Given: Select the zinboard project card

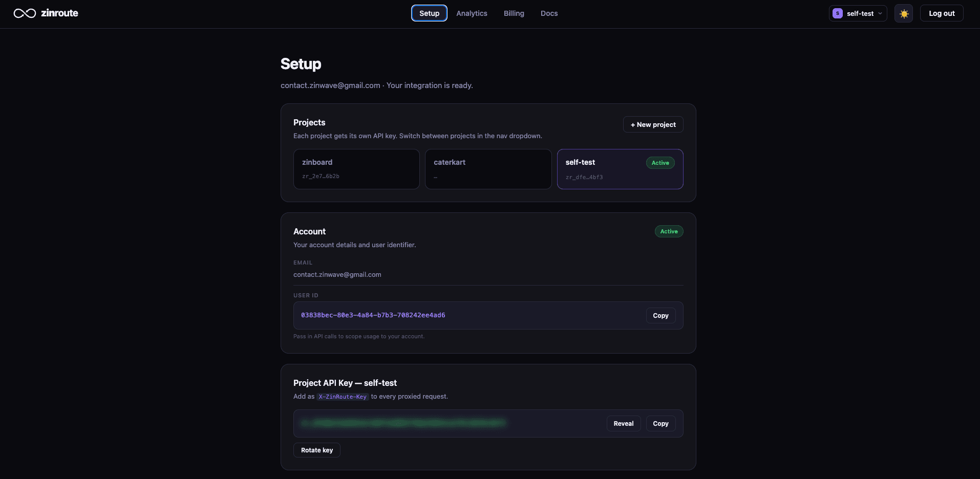Looking at the screenshot, I should [356, 169].
